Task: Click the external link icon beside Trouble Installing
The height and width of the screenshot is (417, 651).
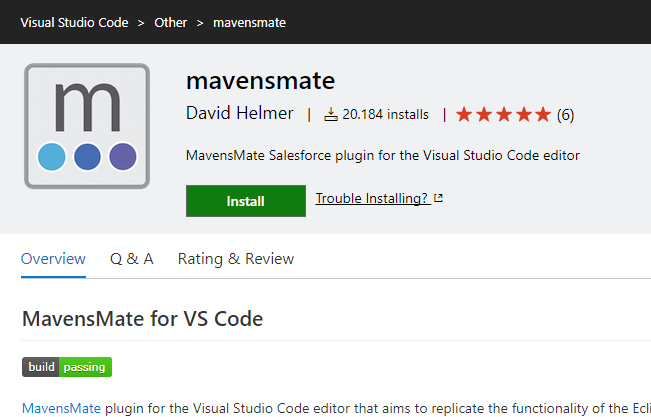Action: (x=438, y=198)
